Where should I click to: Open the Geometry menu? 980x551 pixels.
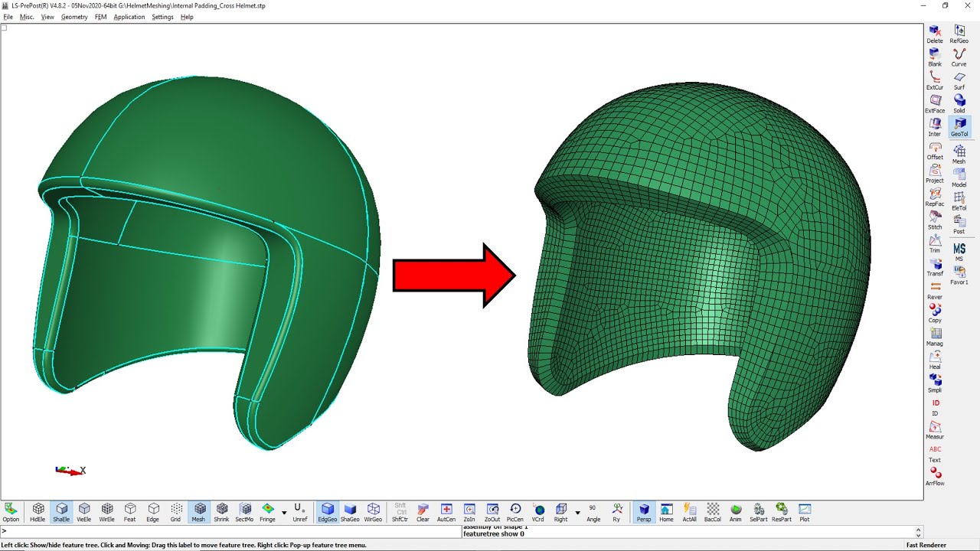[74, 17]
